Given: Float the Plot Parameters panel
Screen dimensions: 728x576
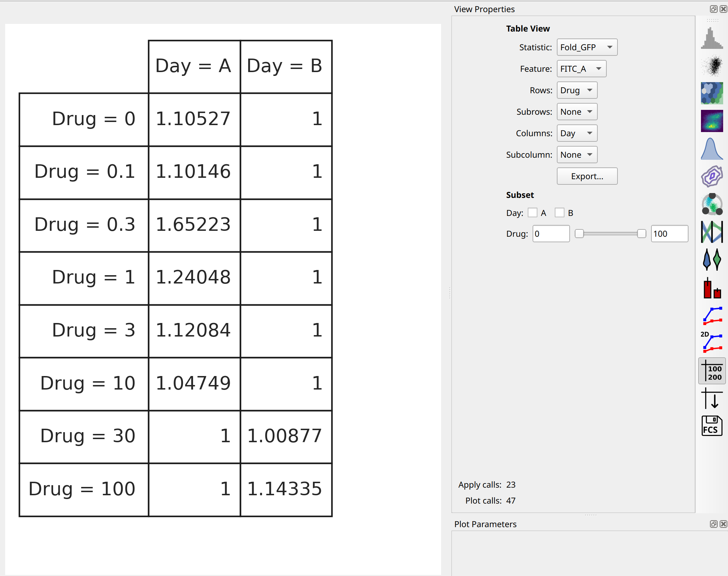Looking at the screenshot, I should pyautogui.click(x=713, y=524).
